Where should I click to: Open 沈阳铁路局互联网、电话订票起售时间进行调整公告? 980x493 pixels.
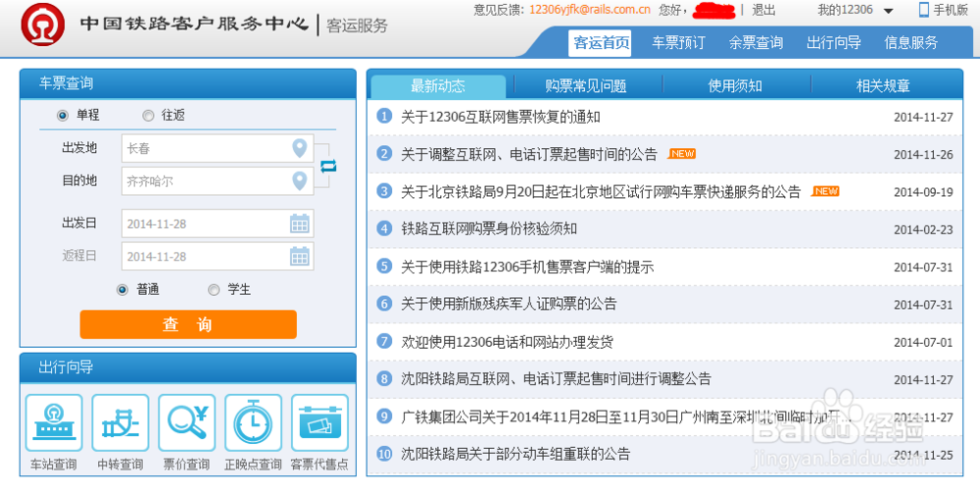[557, 379]
